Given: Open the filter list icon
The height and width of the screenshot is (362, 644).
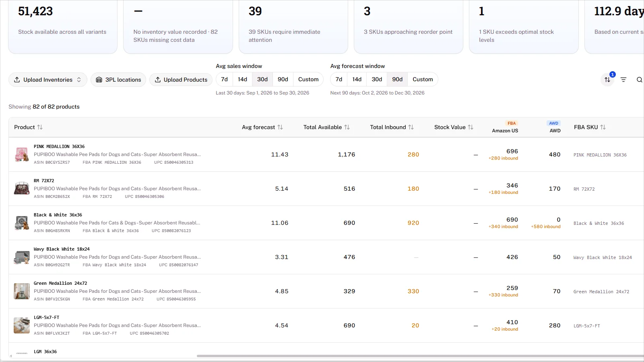Looking at the screenshot, I should tap(623, 80).
